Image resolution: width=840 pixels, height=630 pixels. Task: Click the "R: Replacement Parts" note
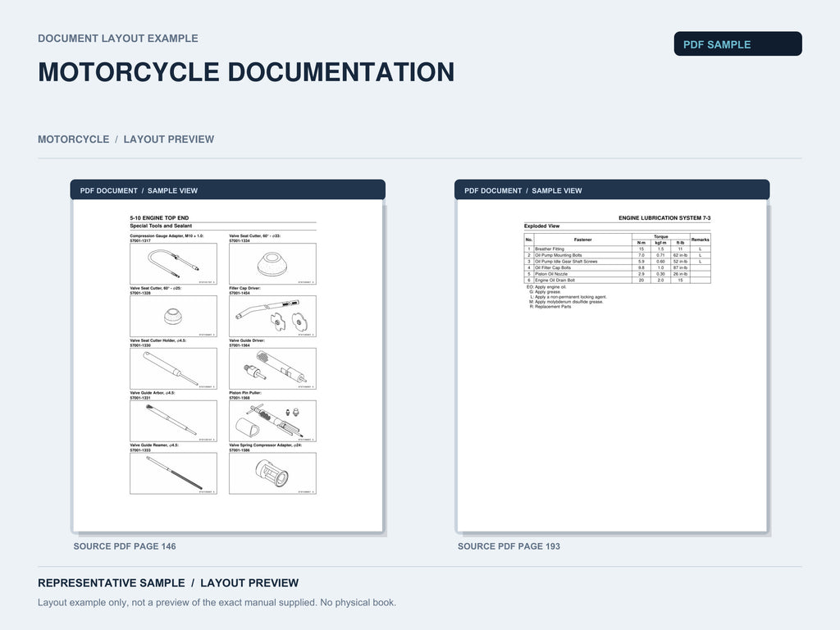click(550, 307)
